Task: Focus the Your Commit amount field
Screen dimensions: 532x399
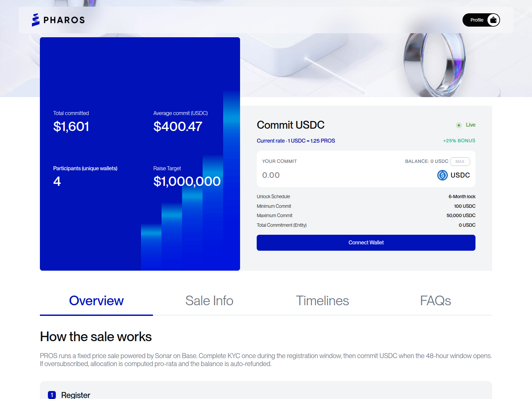Action: pyautogui.click(x=332, y=175)
